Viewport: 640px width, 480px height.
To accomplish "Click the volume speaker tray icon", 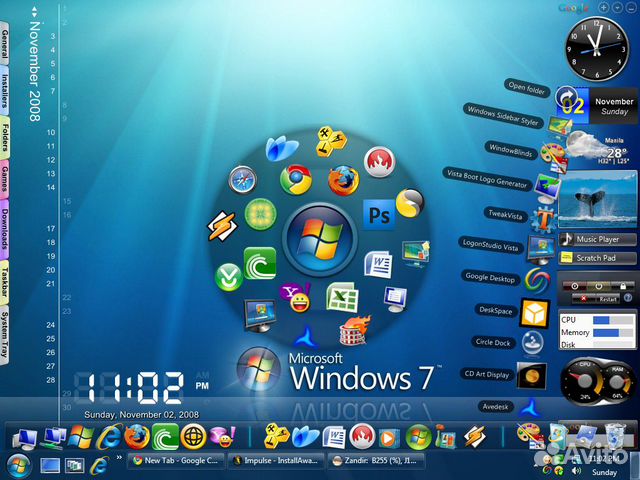I will pyautogui.click(x=576, y=471).
